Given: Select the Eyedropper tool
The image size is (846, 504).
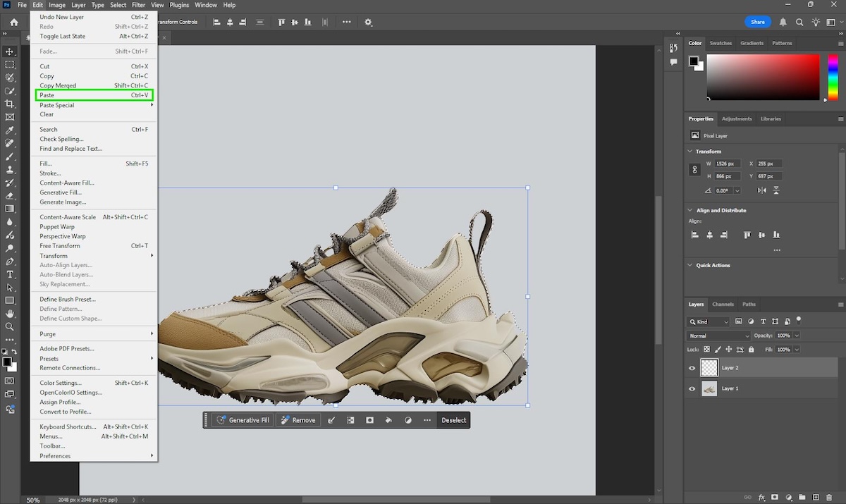Looking at the screenshot, I should click(x=10, y=130).
